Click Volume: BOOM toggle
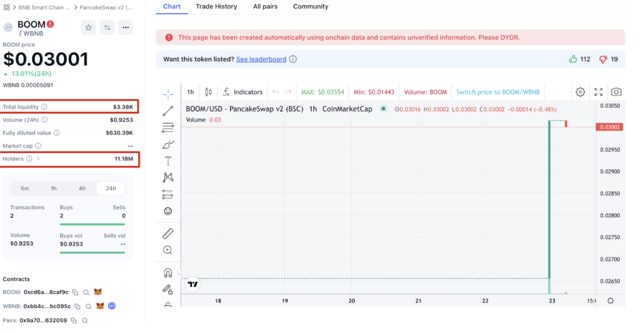The width and height of the screenshot is (644, 333). (425, 92)
